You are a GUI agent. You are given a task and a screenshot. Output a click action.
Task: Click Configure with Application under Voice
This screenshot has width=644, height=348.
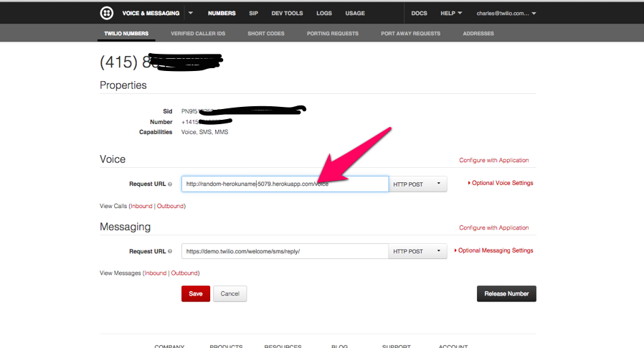pyautogui.click(x=493, y=160)
